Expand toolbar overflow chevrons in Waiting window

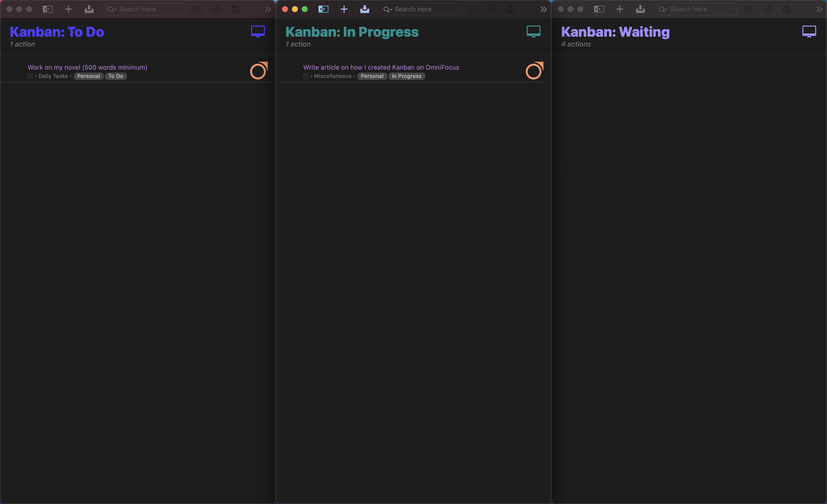819,9
